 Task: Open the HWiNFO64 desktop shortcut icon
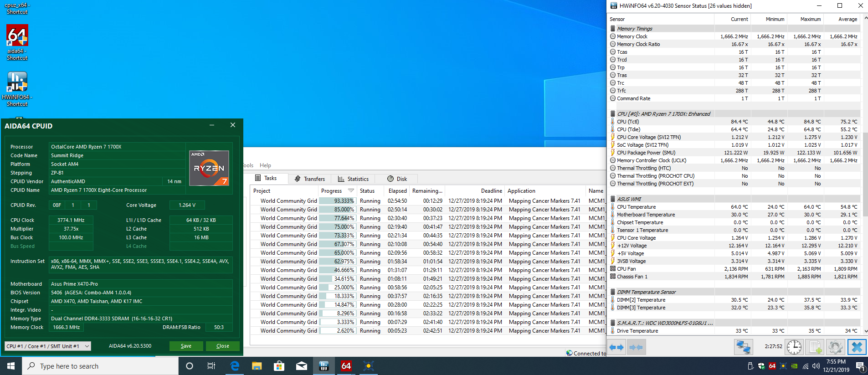[17, 82]
